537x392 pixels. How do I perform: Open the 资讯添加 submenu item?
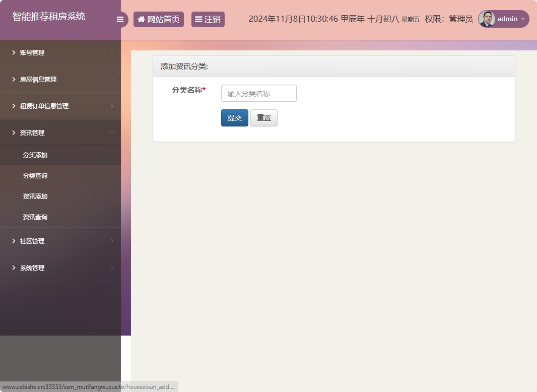[60, 197]
